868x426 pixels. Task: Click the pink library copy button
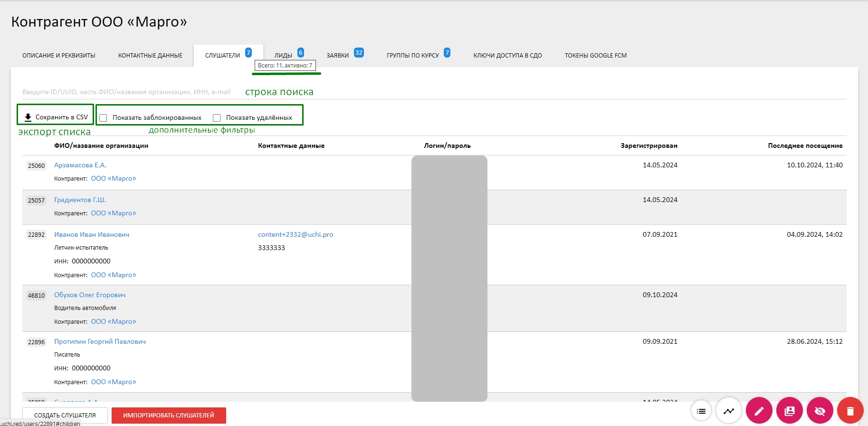790,410
